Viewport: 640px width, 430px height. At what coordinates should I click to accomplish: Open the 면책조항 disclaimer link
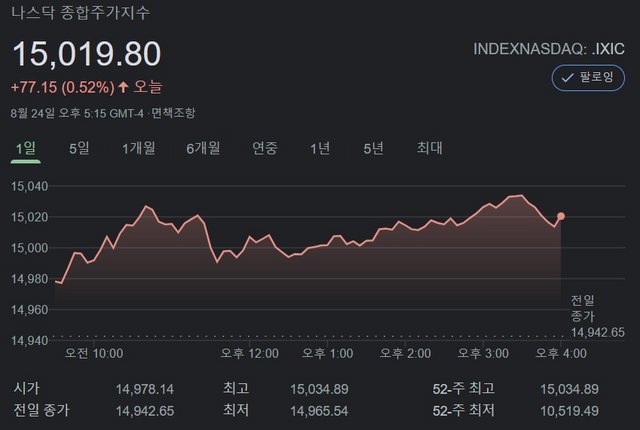point(173,113)
